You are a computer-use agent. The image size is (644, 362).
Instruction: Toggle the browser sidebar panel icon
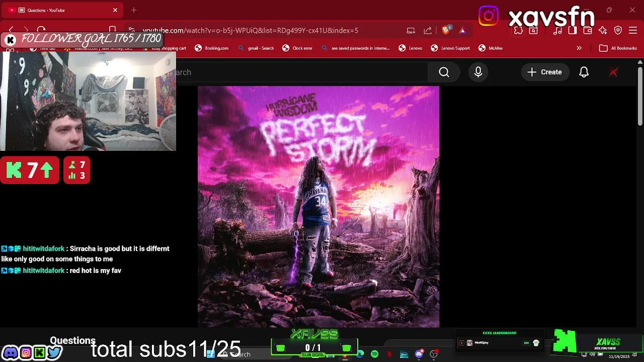pos(572,30)
